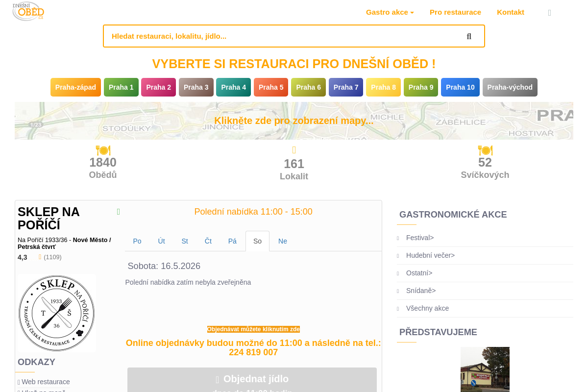Select the Praha-západ district button

tap(75, 87)
